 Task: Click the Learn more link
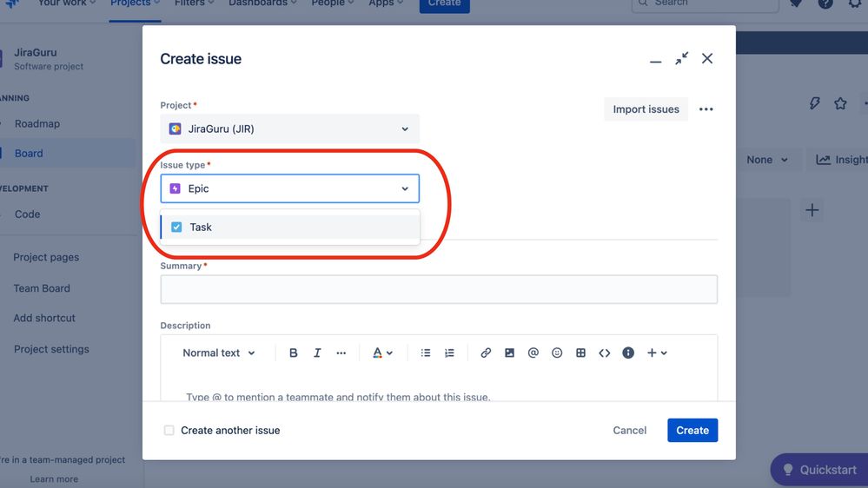54,479
